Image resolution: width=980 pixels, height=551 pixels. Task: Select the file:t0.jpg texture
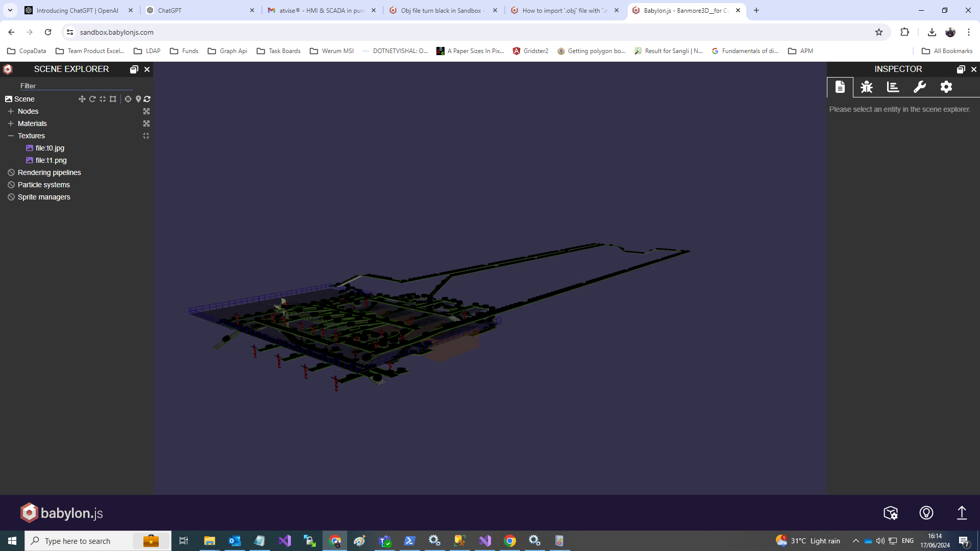(x=50, y=148)
